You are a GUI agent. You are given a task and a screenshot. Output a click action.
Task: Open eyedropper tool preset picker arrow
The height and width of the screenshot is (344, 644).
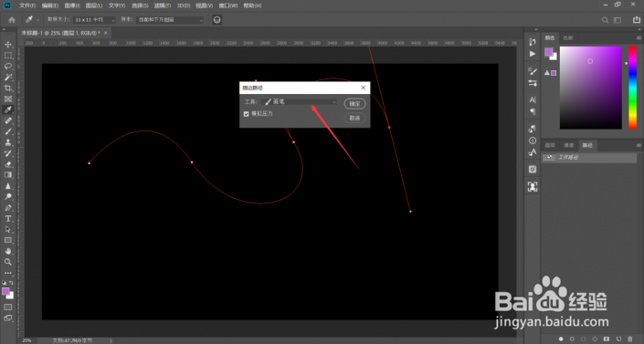[38, 20]
